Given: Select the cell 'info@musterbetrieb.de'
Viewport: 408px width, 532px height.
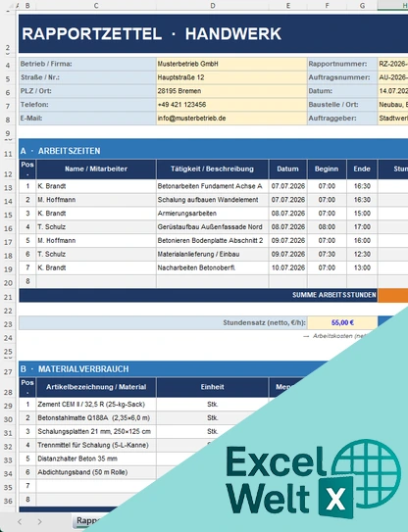Looking at the screenshot, I should 231,119.
